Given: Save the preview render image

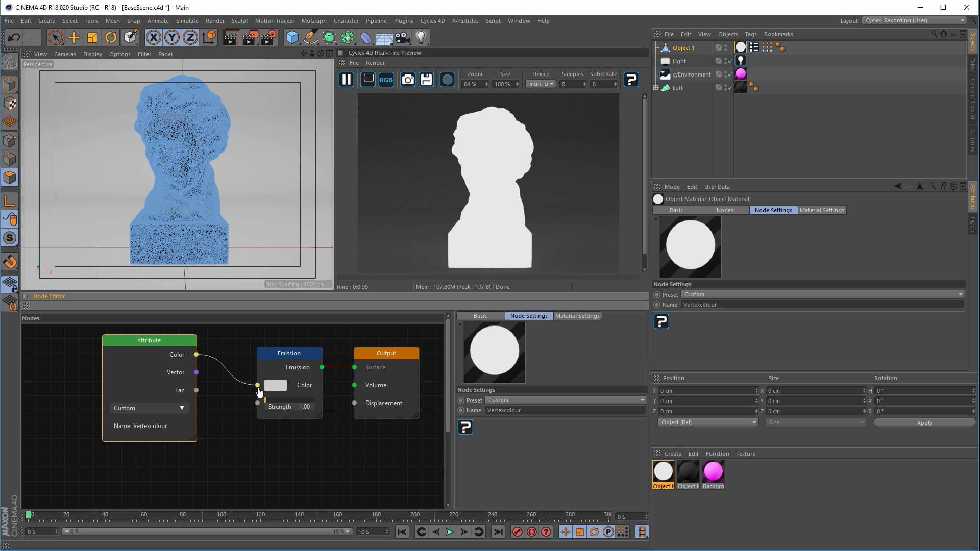Looking at the screenshot, I should point(426,80).
